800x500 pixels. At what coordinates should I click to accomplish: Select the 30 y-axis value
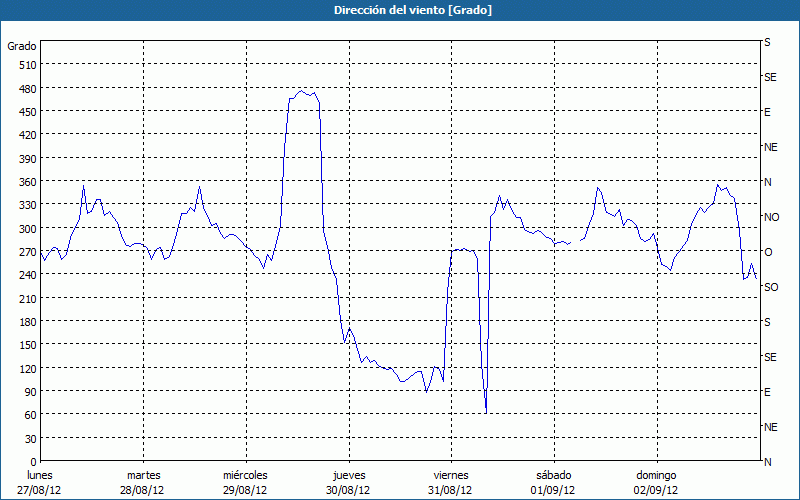31,439
